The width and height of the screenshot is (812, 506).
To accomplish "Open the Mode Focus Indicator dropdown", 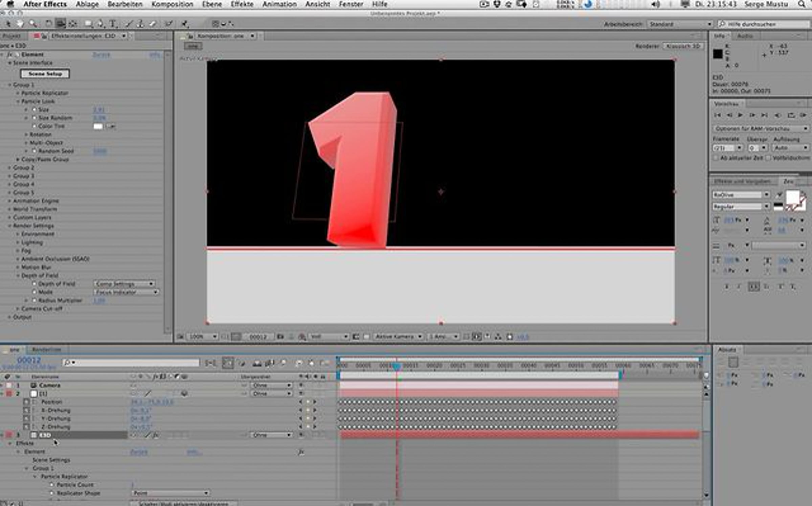I will 126,292.
